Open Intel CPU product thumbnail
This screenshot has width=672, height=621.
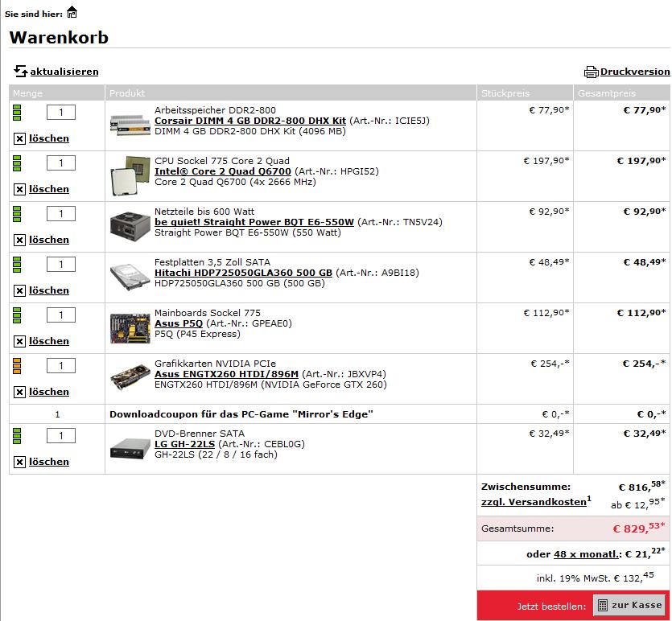coord(130,175)
